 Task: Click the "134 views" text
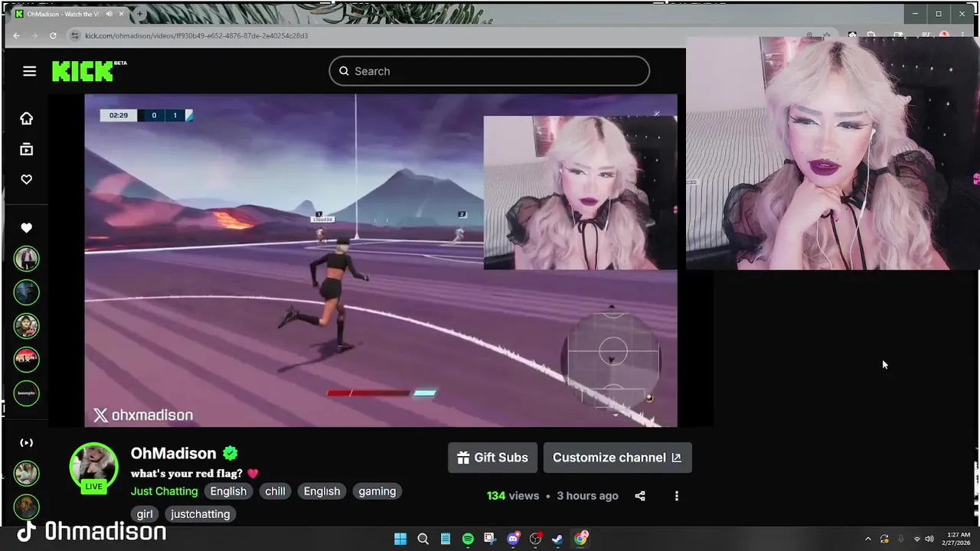(x=513, y=496)
